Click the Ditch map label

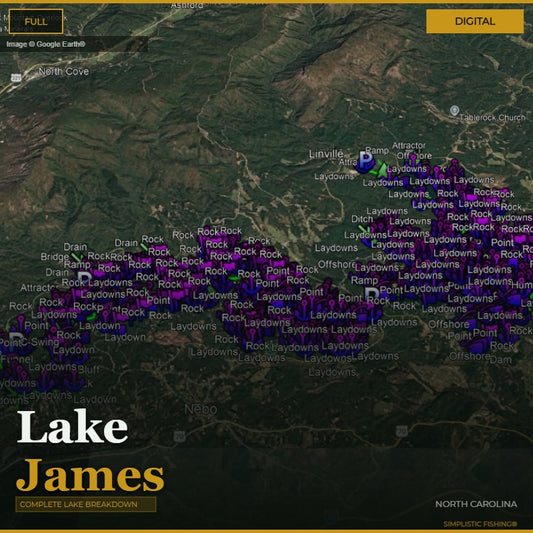362,219
